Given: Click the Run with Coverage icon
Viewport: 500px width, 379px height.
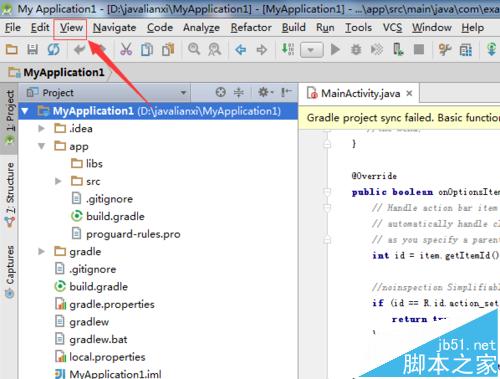Looking at the screenshot, I should pyautogui.click(x=377, y=50).
